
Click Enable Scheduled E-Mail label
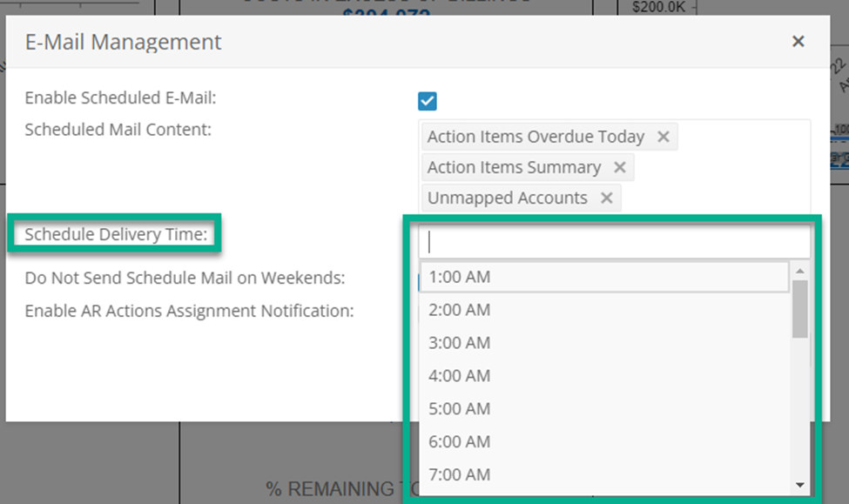tap(120, 98)
